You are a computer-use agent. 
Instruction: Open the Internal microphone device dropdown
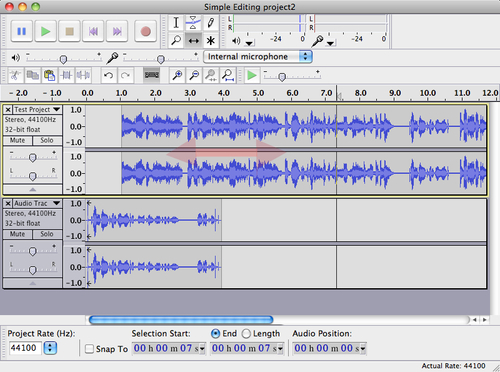tap(258, 57)
